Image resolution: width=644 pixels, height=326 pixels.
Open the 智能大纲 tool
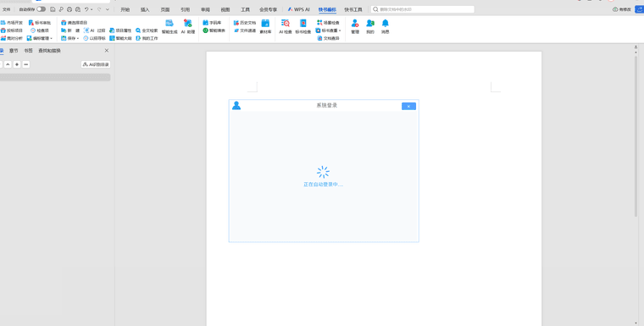coord(120,38)
